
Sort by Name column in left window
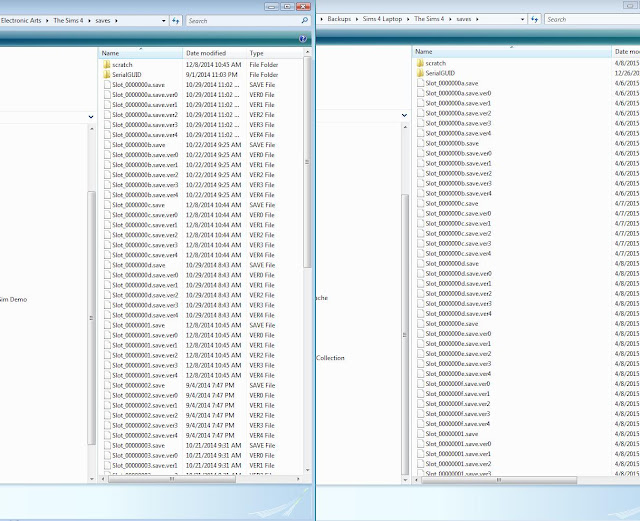[140, 53]
